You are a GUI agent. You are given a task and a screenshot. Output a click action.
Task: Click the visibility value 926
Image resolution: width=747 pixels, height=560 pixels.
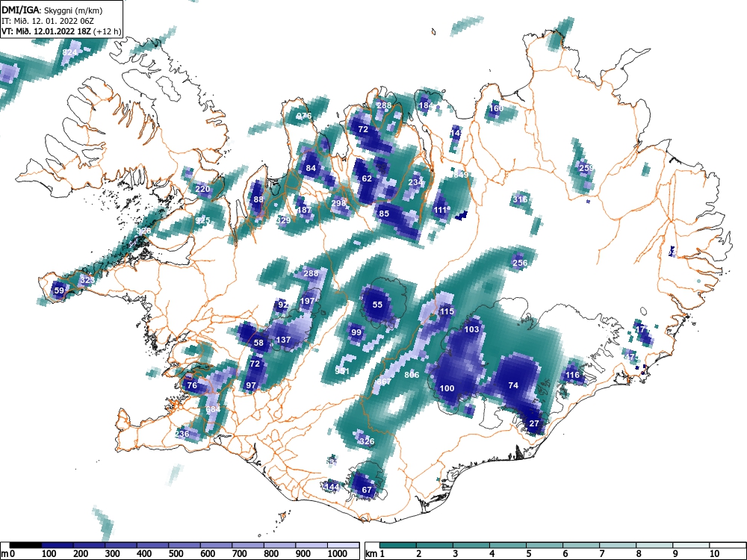143,231
